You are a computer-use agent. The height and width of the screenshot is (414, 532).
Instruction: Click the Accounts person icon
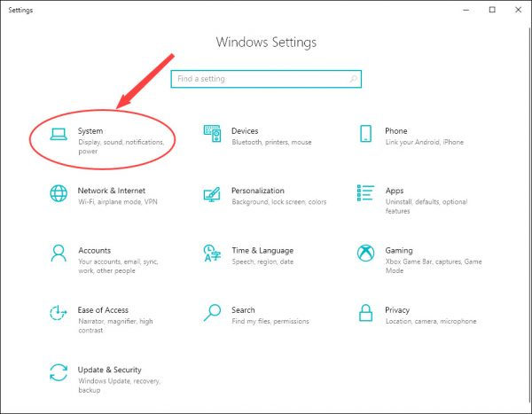59,254
